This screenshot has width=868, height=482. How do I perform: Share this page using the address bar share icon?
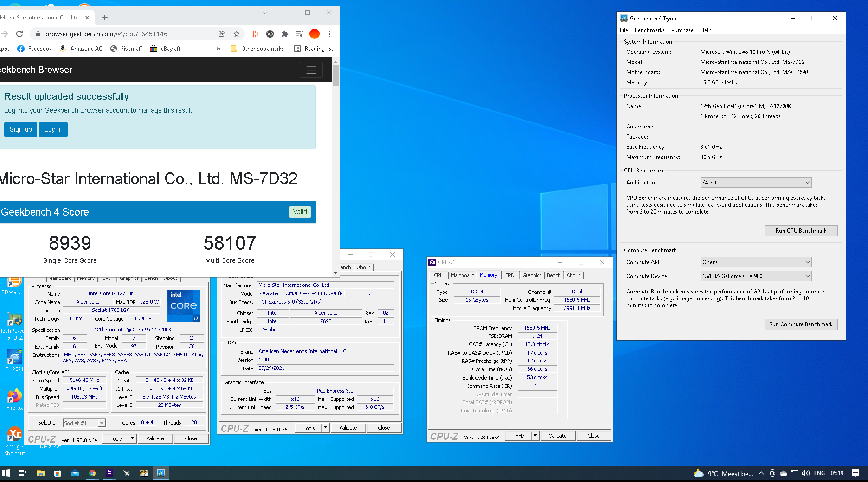coord(222,34)
